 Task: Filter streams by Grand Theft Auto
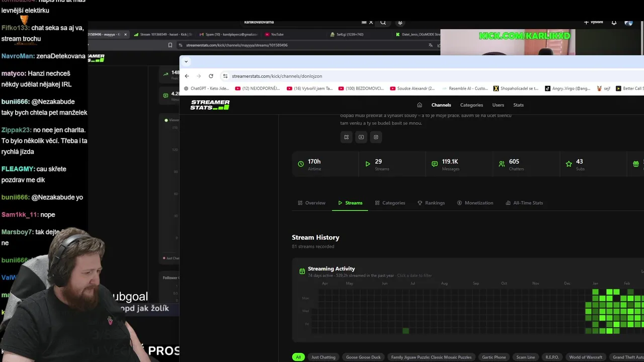626,357
